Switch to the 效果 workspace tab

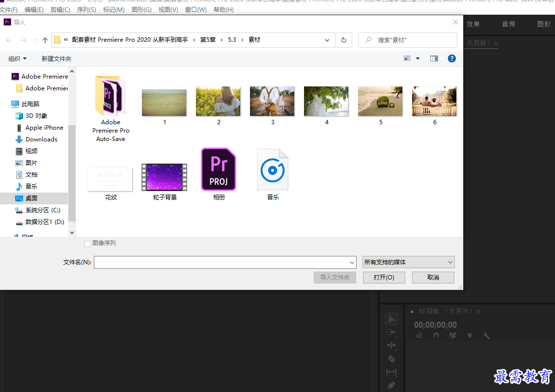473,24
